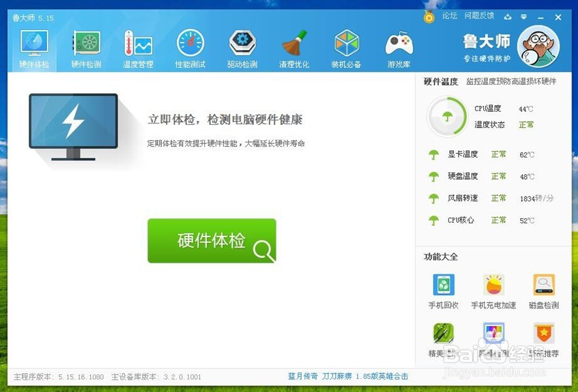This screenshot has height=392, width=578.
Task: Open 磁盘检测 disk check icon
Action: (x=544, y=284)
